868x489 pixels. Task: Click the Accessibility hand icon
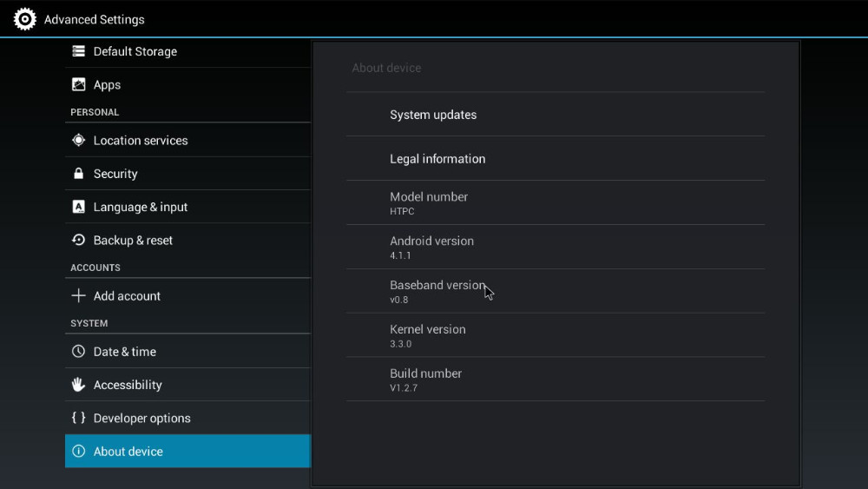coord(79,385)
